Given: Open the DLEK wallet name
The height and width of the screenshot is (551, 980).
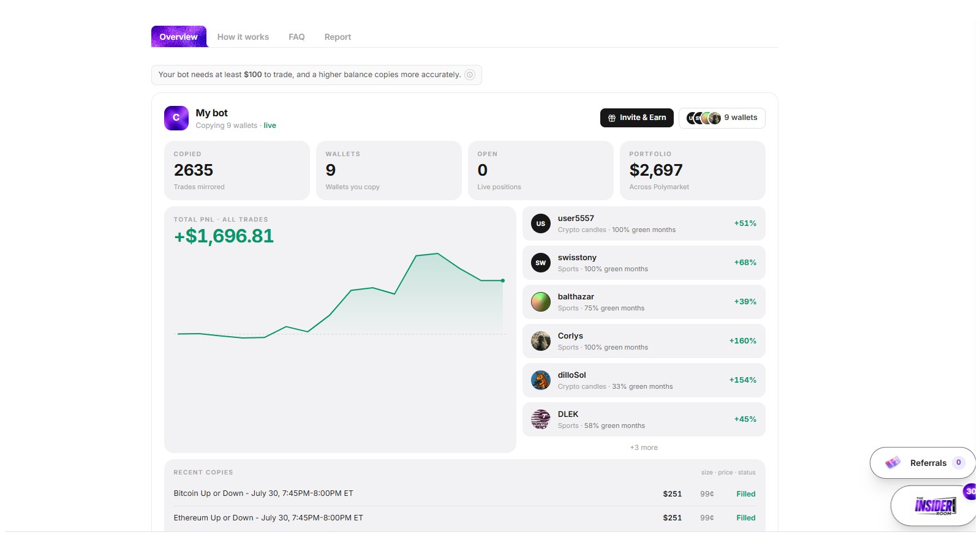Looking at the screenshot, I should pos(568,414).
